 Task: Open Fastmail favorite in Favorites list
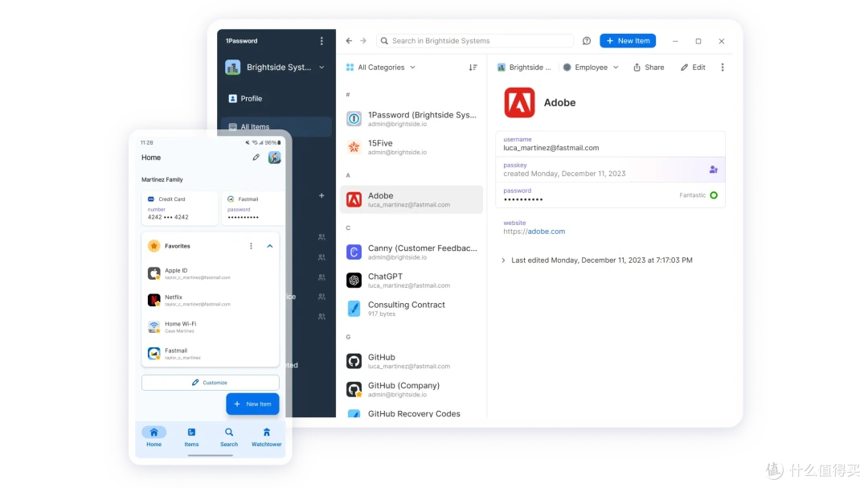point(211,354)
